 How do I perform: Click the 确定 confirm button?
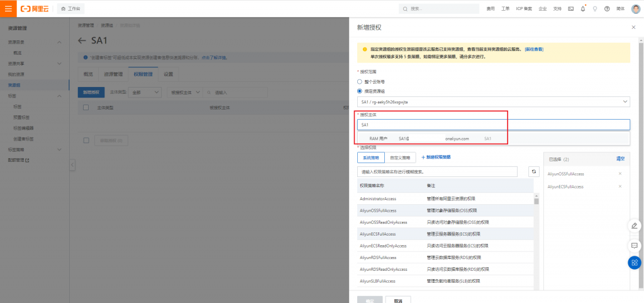pyautogui.click(x=370, y=300)
